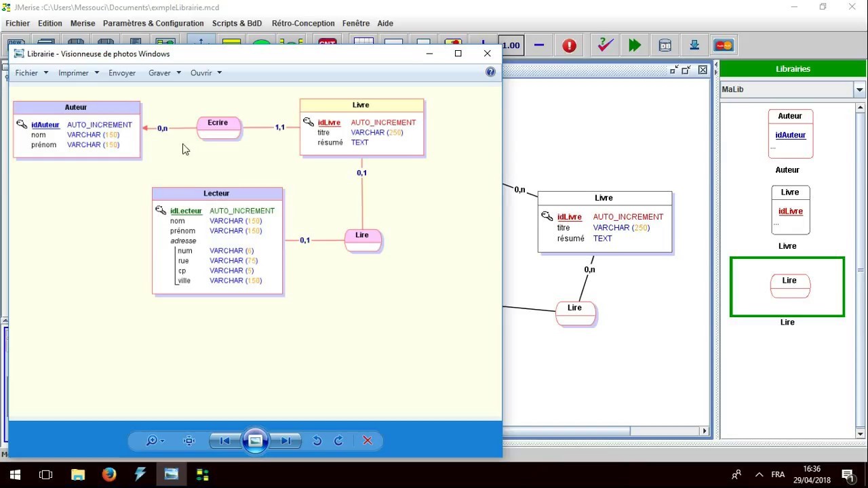Go to previous photo in viewer
868x488 pixels.
tap(224, 441)
